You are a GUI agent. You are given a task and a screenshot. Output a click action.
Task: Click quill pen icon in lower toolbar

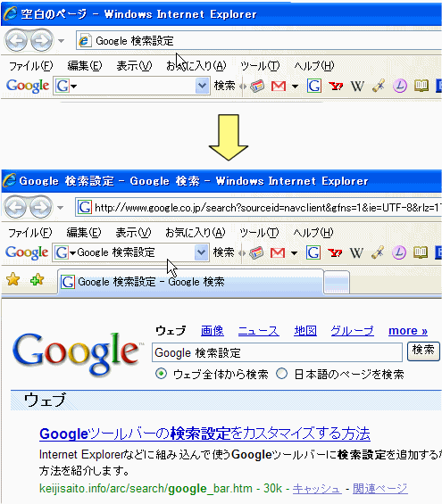378,253
